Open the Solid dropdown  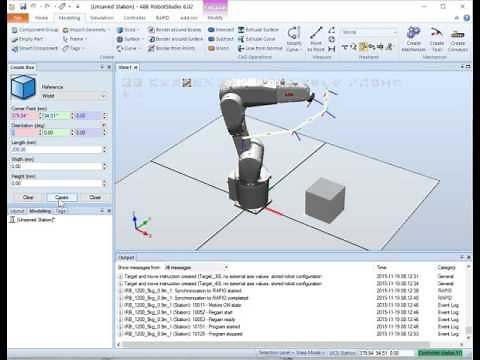tap(128, 30)
